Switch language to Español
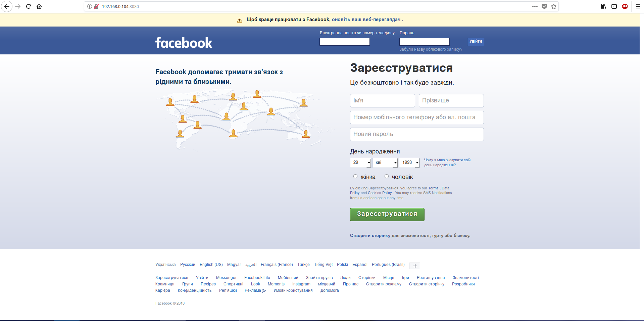 tap(360, 265)
